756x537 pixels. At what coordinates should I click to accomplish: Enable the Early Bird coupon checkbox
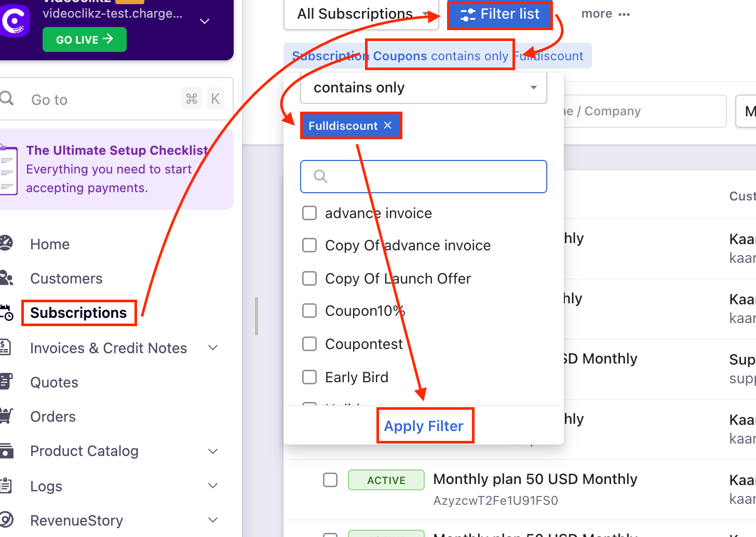pyautogui.click(x=309, y=377)
